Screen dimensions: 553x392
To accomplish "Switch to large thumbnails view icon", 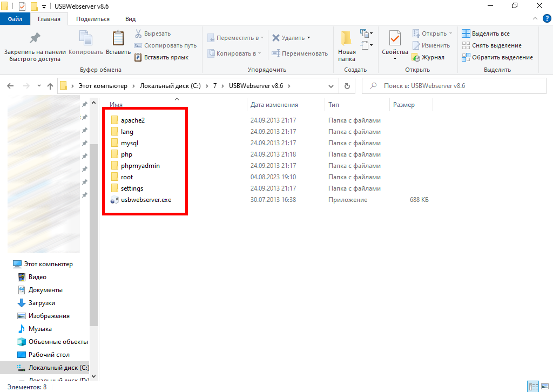I will [x=544, y=387].
